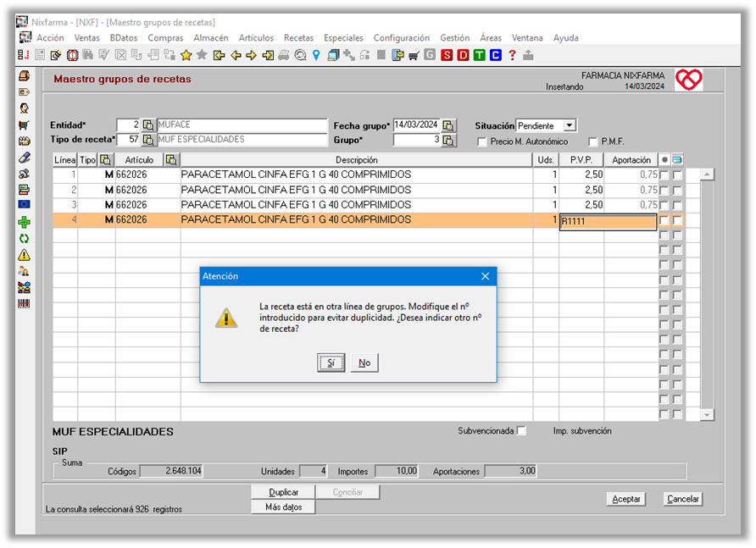Tick the last-column checkbox on línea 1
Viewport: 756px width, 548px height.
(677, 175)
